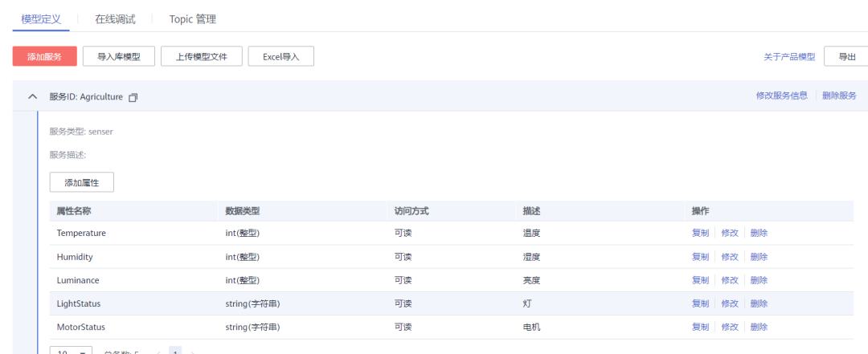
Task: Copy the MotorStatus property
Action: 700,327
